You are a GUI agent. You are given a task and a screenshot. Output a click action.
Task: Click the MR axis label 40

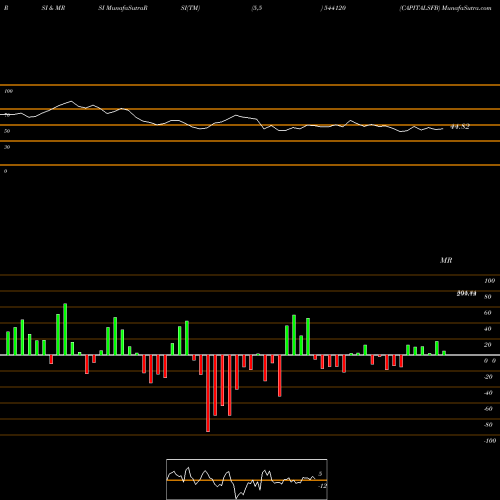488,329
